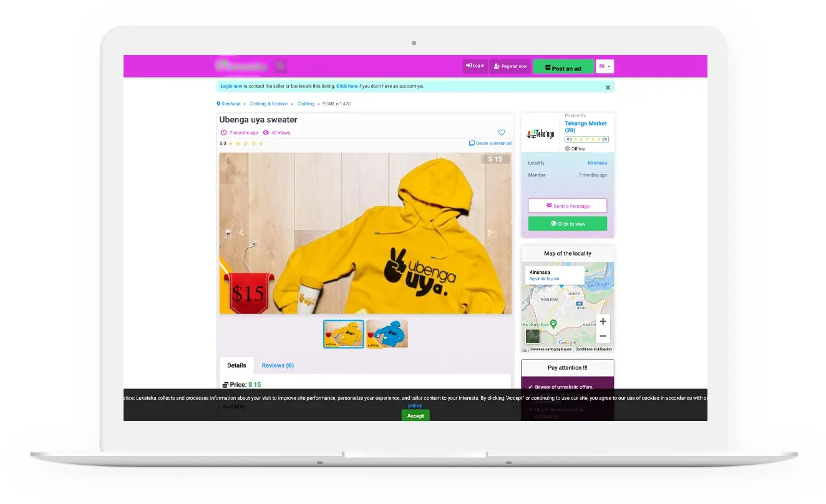Open the search magnifier icon in header

click(281, 65)
